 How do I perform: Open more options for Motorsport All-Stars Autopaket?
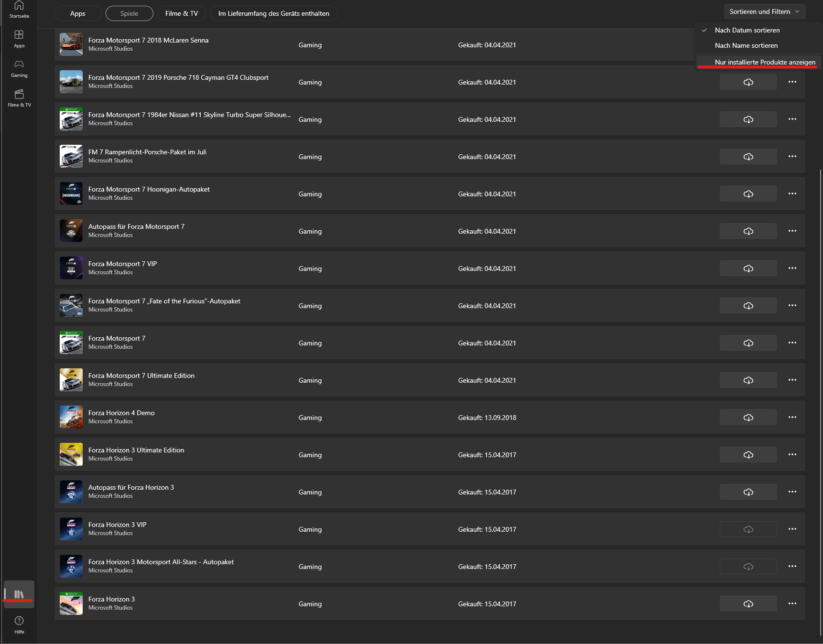(x=792, y=566)
